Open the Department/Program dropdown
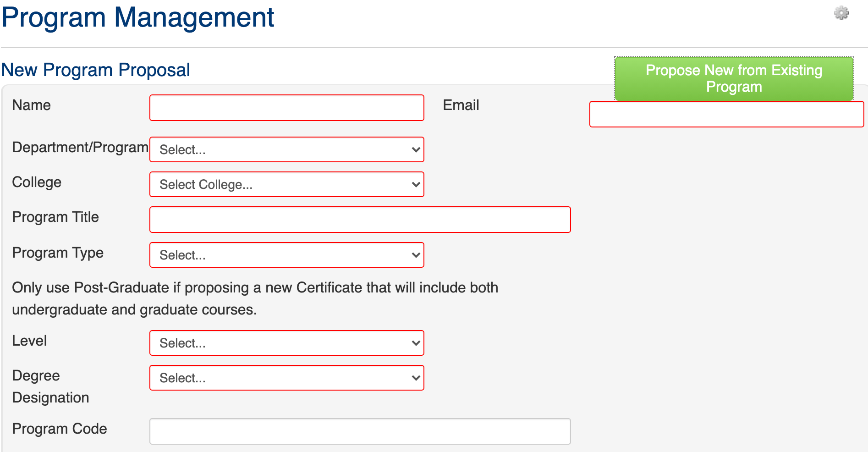 [286, 149]
